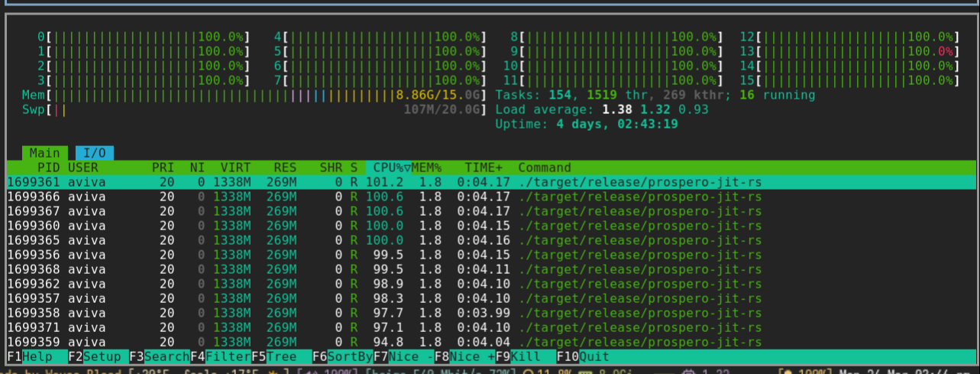
Task: Click the CPU 0 usage meter
Action: [144, 37]
